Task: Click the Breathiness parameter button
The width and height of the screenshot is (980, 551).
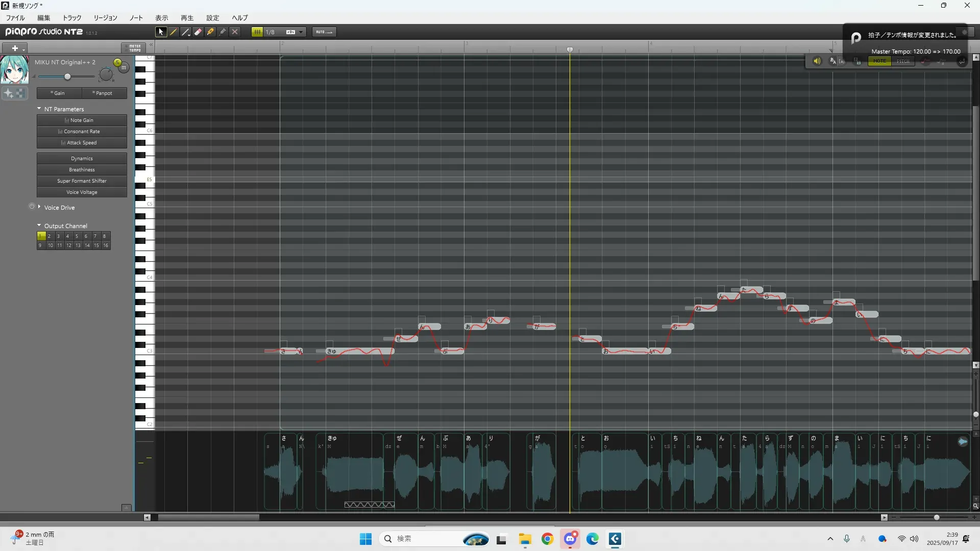Action: 82,169
